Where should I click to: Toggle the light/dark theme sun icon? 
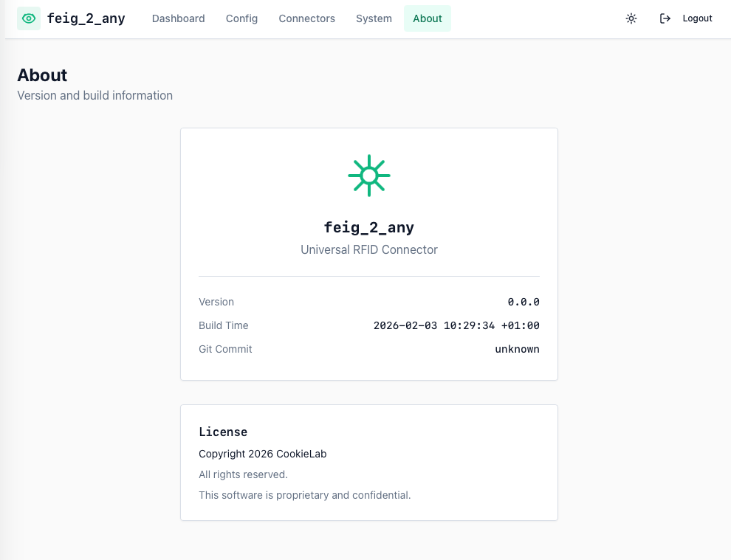631,18
